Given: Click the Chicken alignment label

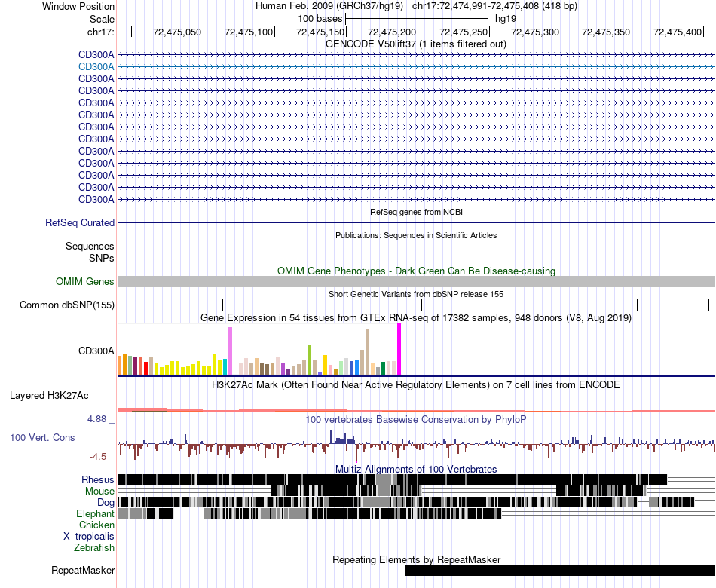Looking at the screenshot, I should [96, 525].
